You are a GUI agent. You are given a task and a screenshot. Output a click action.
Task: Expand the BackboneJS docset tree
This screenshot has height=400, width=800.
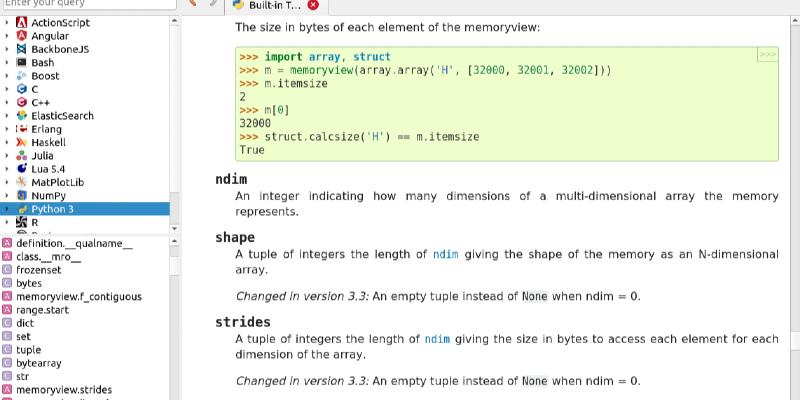(7, 49)
